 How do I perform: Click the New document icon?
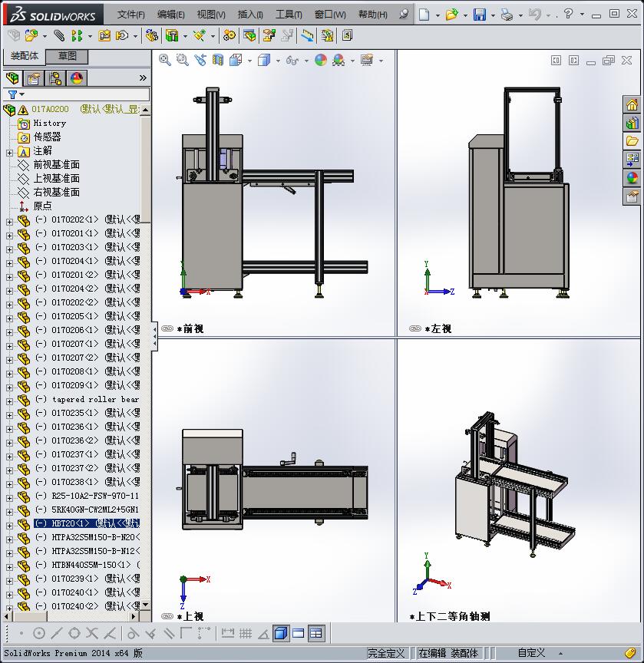click(x=424, y=15)
